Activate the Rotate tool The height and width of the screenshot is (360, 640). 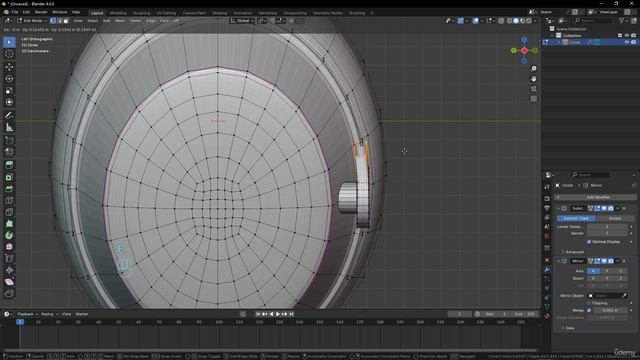tap(9, 79)
